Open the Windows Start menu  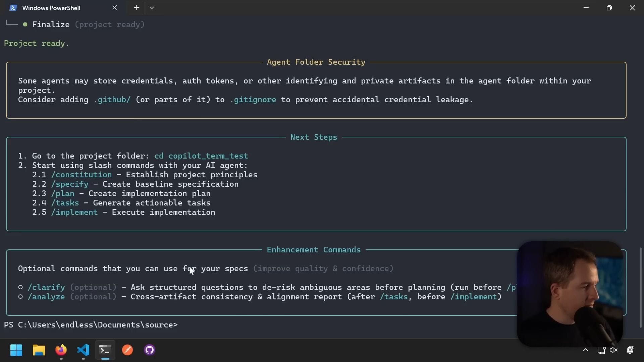16,350
